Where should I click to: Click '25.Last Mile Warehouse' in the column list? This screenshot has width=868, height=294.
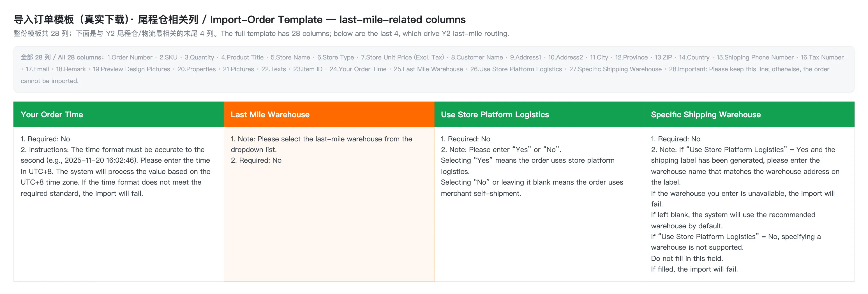428,69
